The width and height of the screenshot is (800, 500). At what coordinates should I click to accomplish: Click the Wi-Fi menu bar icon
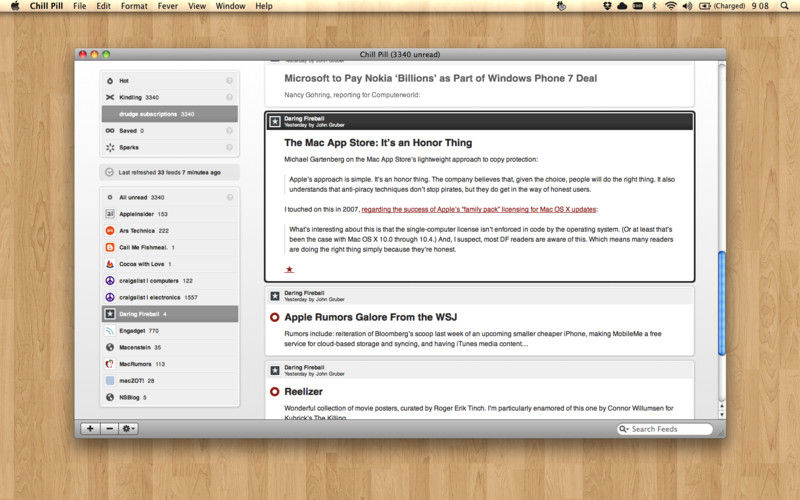coord(671,6)
